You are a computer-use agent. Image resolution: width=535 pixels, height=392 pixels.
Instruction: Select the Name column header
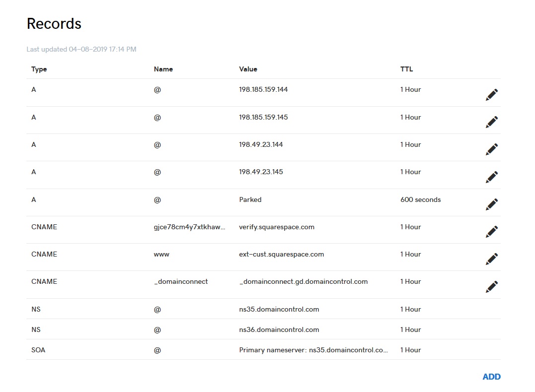pos(163,69)
